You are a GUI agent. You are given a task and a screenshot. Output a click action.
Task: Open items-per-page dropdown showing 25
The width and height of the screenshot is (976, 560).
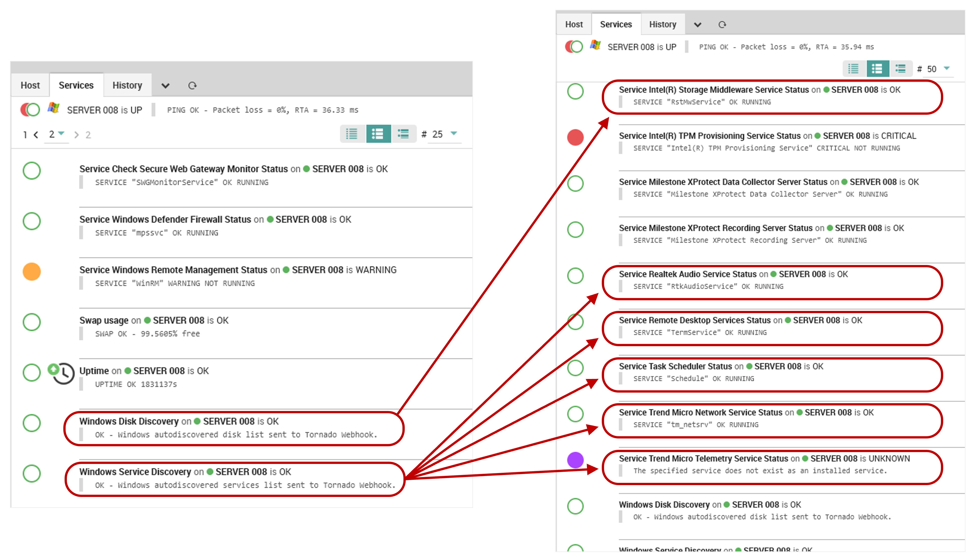(x=445, y=134)
